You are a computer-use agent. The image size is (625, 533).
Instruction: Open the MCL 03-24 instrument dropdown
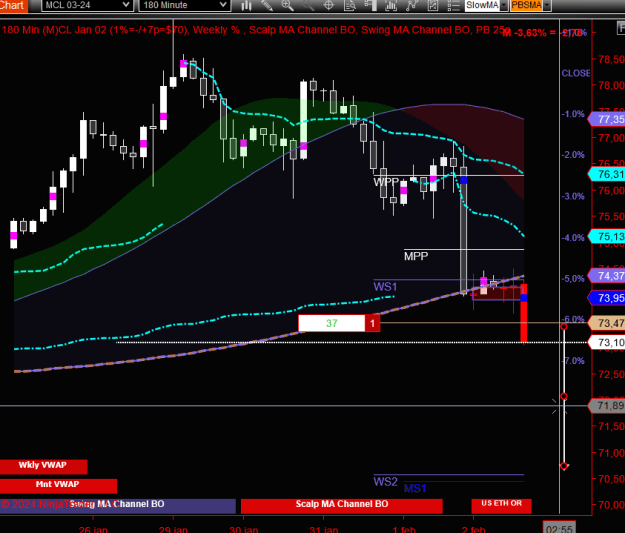click(87, 5)
